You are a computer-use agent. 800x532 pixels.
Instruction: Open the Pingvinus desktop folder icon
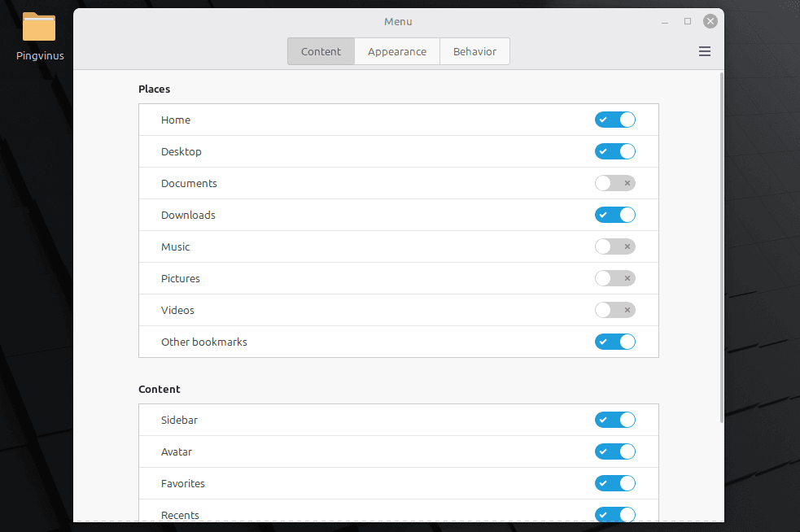(39, 28)
